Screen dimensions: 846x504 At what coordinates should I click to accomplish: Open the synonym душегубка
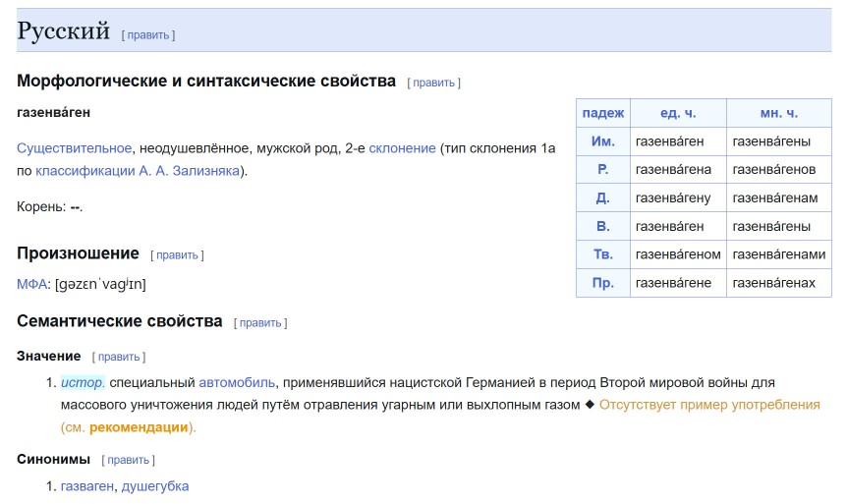pyautogui.click(x=155, y=486)
